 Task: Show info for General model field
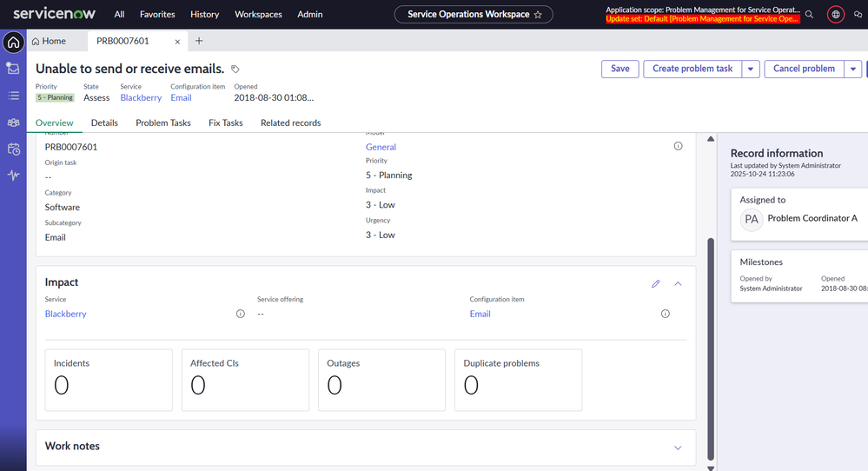click(678, 146)
